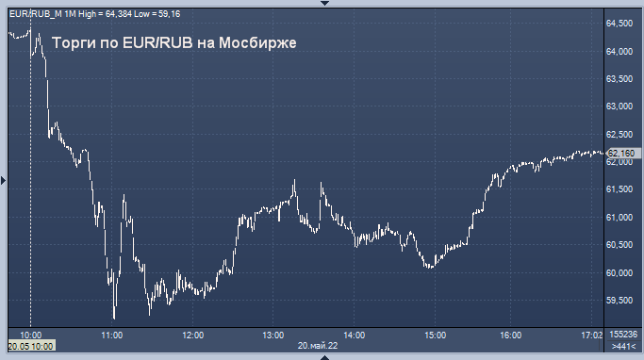
Task: Click the 155236 value in the corner
Action: pyautogui.click(x=623, y=335)
